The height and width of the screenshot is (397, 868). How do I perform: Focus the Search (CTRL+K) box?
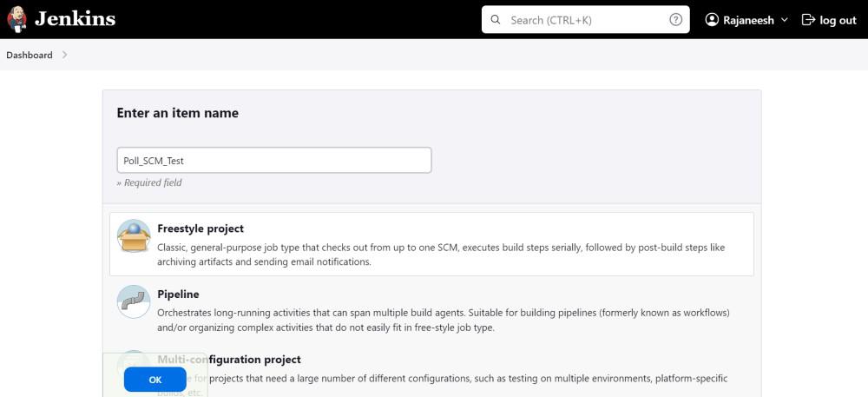(x=582, y=20)
